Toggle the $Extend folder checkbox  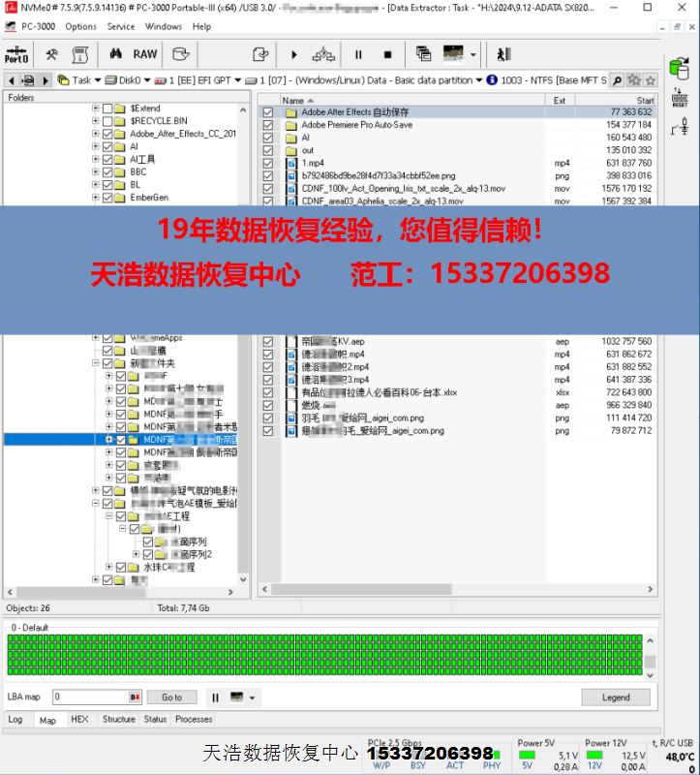coord(107,108)
